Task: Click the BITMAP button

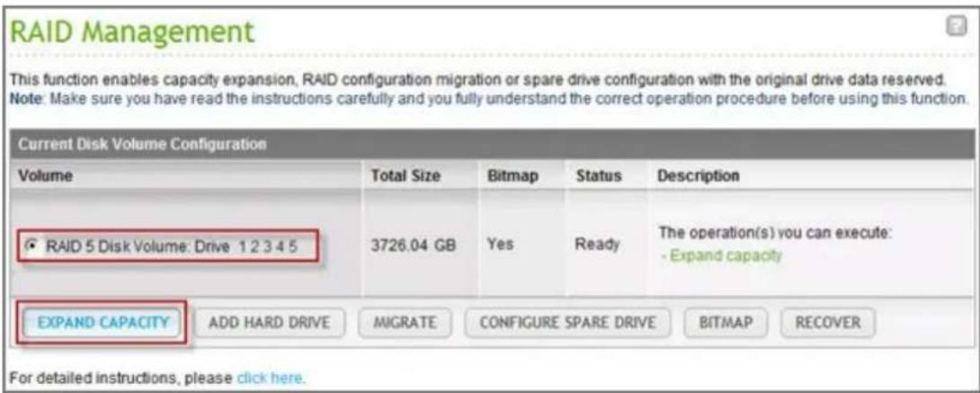Action: click(726, 323)
